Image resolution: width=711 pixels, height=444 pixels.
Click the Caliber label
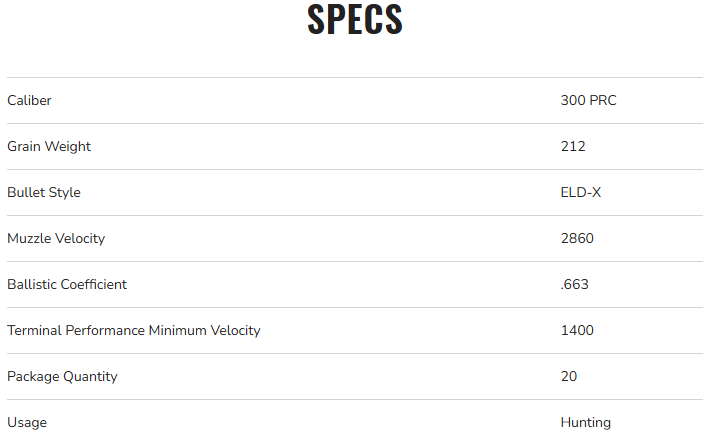(29, 100)
